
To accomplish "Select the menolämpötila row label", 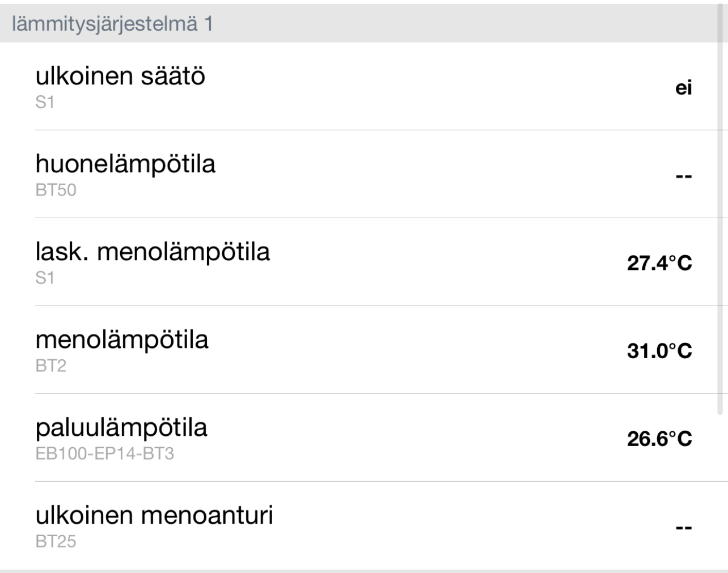I will click(122, 339).
